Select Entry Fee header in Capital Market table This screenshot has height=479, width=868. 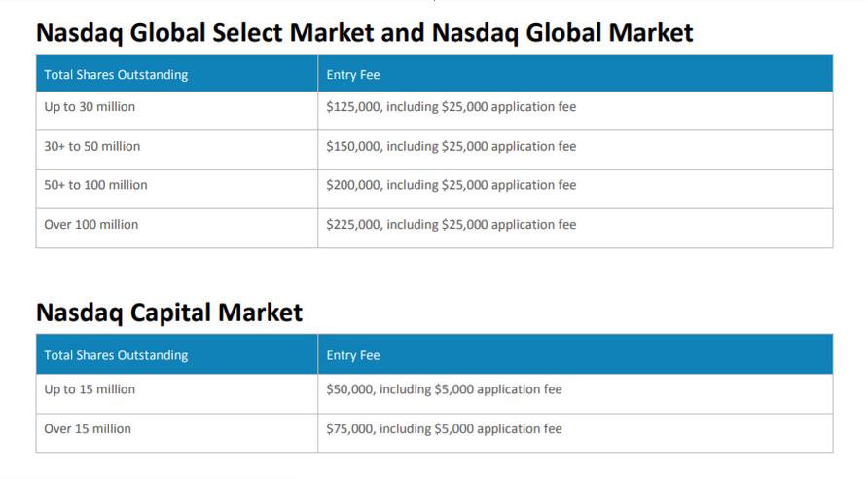(x=353, y=355)
